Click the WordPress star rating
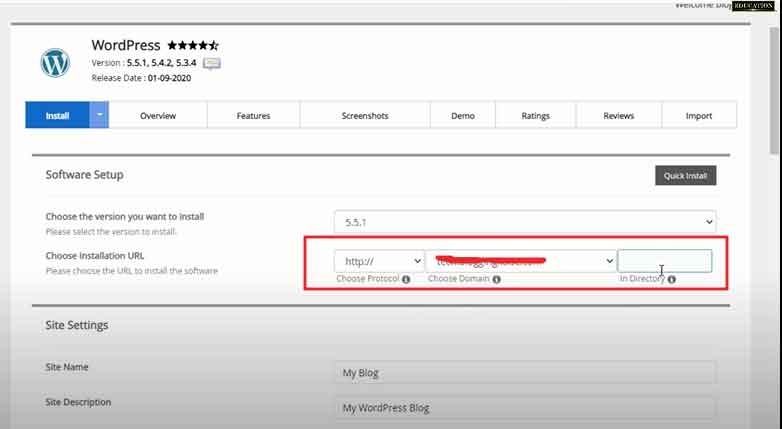782x429 pixels. tap(193, 46)
